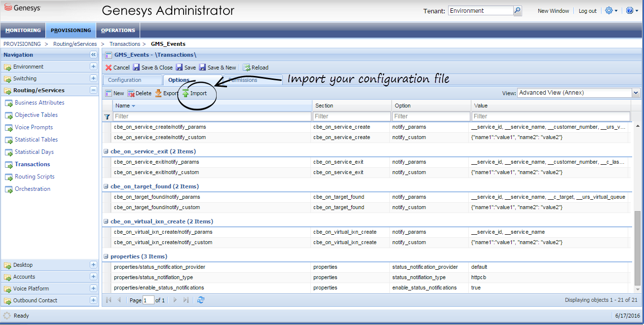Image resolution: width=644 pixels, height=325 pixels.
Task: Click the New option button
Action: pyautogui.click(x=115, y=93)
